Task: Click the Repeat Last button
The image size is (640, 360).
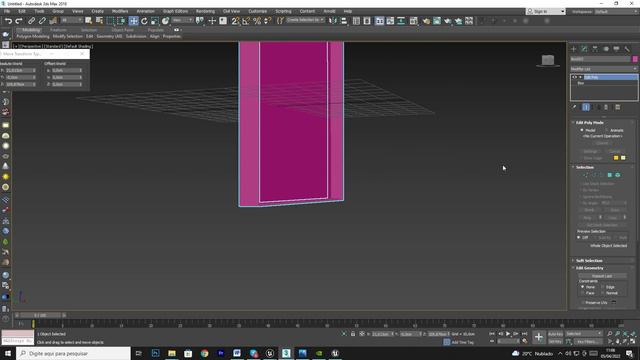Action: click(x=602, y=276)
